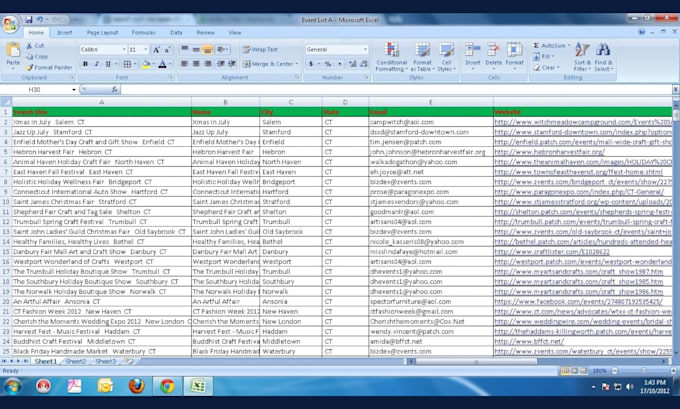Open Google Chrome from the taskbar

[167, 386]
